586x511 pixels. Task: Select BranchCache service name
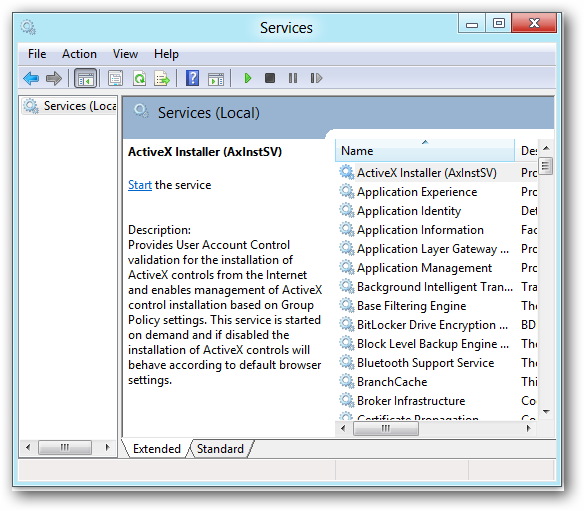(x=392, y=382)
